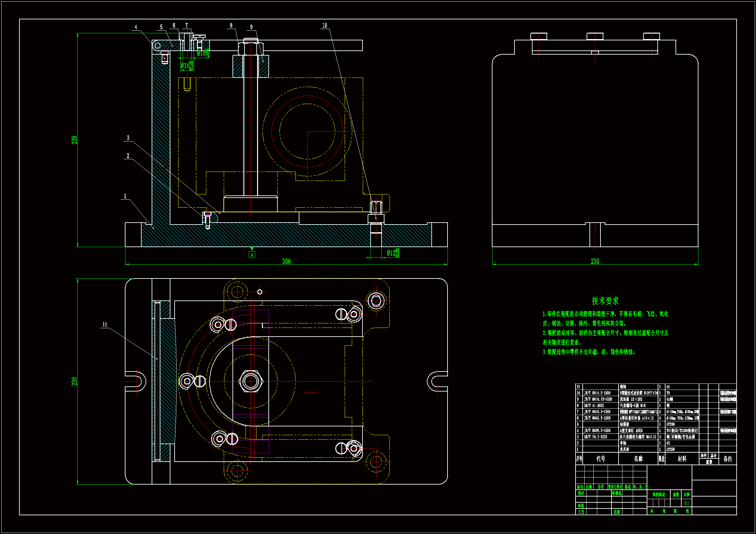Click the 230 dimension under the side view
Image resolution: width=756 pixels, height=534 pixels.
point(595,261)
